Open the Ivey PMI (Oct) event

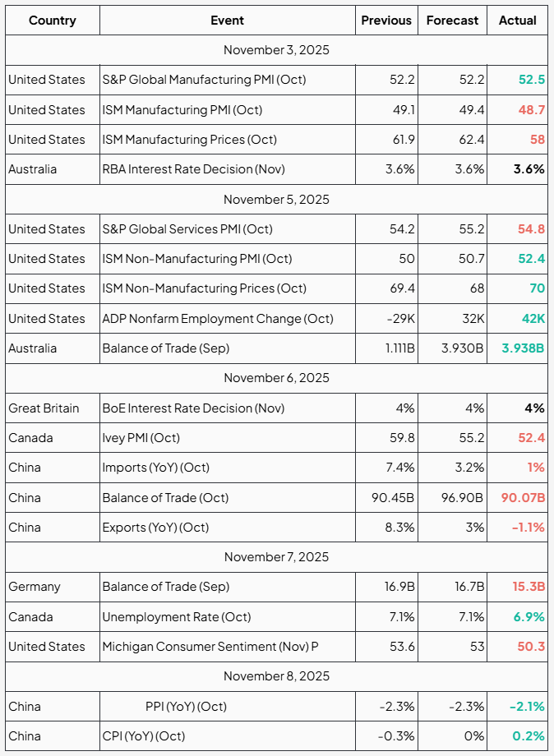[x=141, y=438]
